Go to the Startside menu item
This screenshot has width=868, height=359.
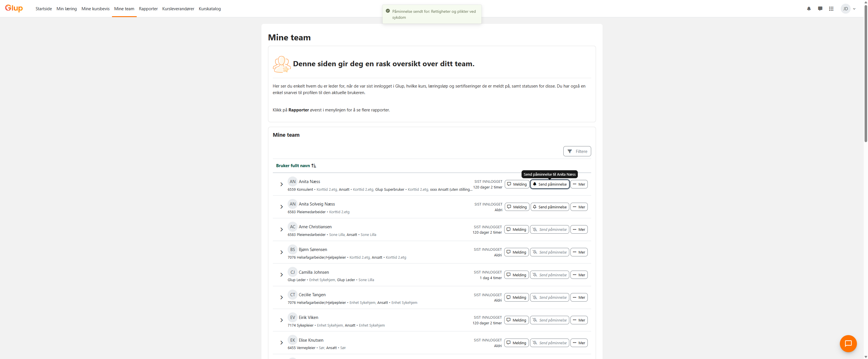click(44, 9)
